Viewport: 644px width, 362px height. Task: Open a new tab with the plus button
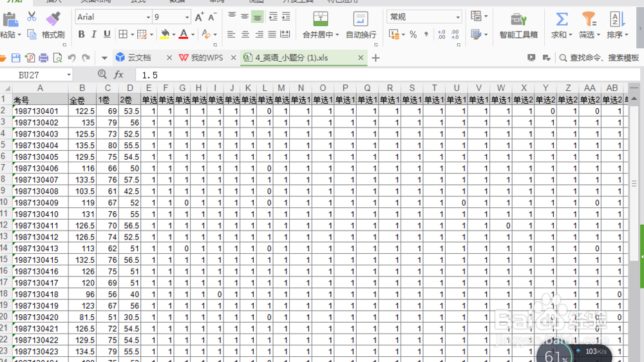point(375,58)
